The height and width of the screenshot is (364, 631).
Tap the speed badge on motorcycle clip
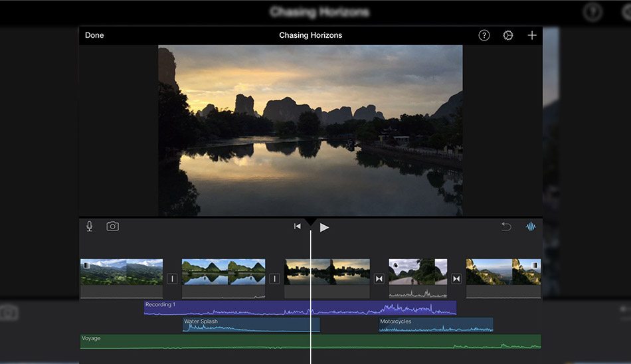pos(395,265)
